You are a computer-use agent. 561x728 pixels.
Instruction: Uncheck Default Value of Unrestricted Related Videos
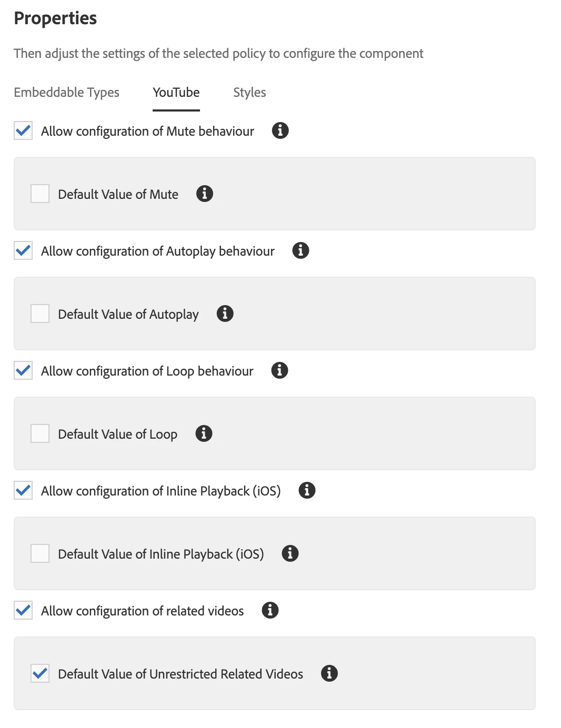click(40, 673)
